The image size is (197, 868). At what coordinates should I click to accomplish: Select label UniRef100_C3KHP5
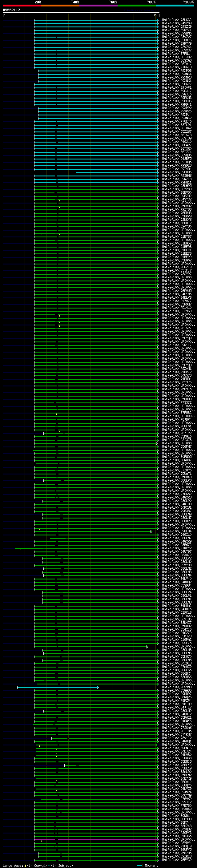tap(177, 186)
